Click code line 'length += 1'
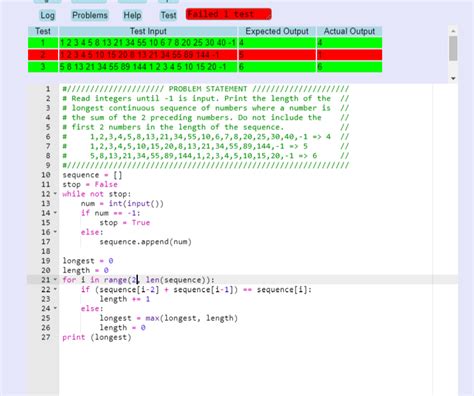 pos(125,299)
